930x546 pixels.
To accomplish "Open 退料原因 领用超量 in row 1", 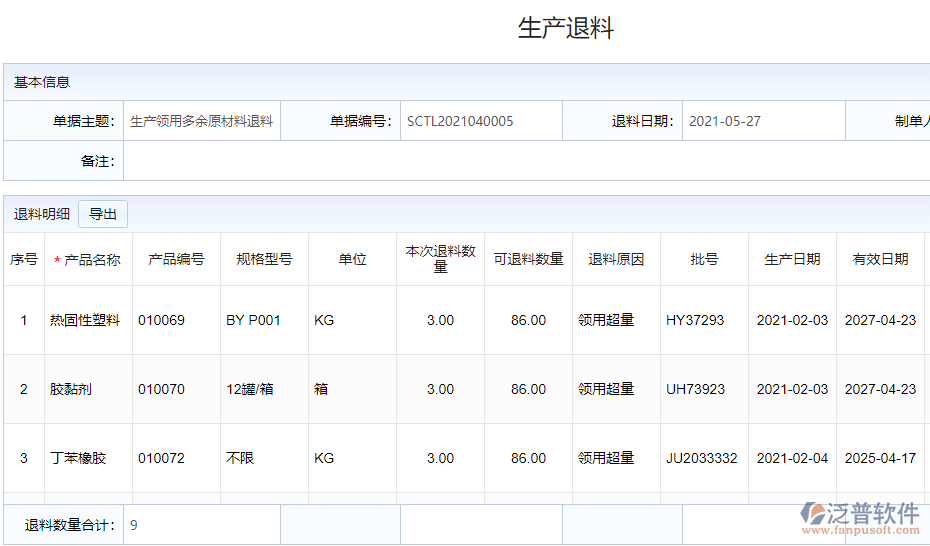I will pyautogui.click(x=606, y=321).
